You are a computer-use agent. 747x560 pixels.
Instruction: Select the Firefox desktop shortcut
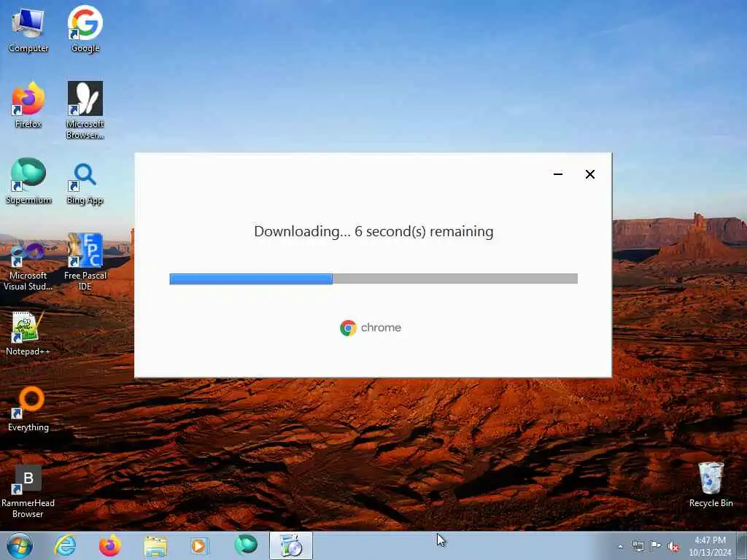28,106
